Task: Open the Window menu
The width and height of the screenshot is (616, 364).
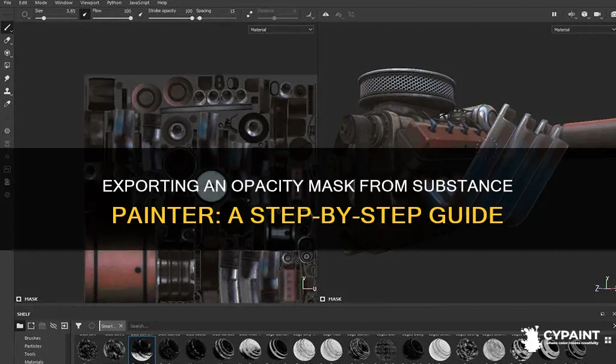Action: point(64,3)
